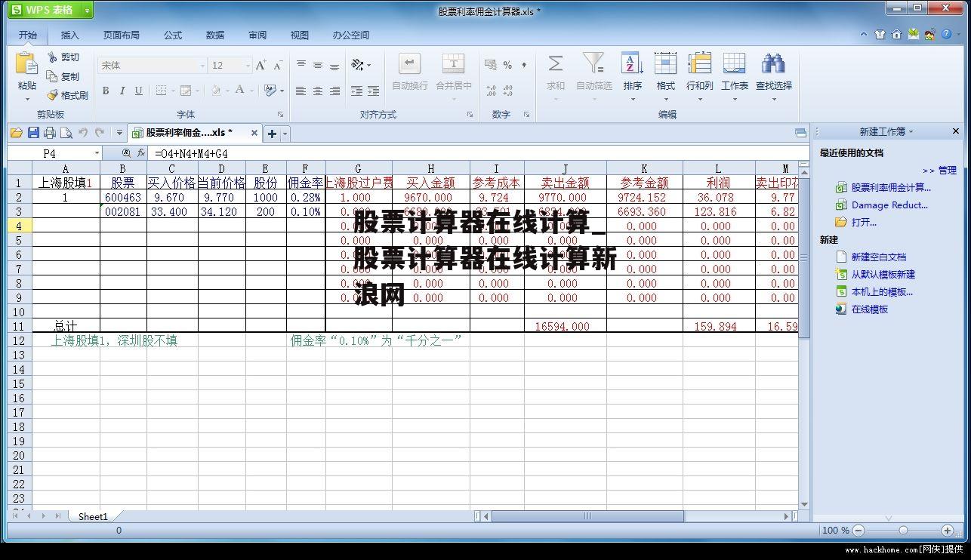Click the skin shirt icon in title area

pyautogui.click(x=880, y=34)
